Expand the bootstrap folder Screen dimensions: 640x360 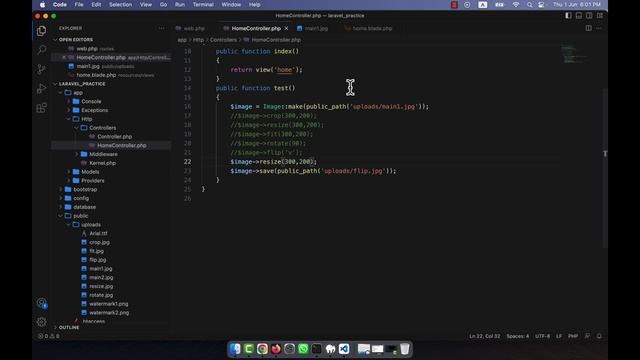[x=85, y=189]
